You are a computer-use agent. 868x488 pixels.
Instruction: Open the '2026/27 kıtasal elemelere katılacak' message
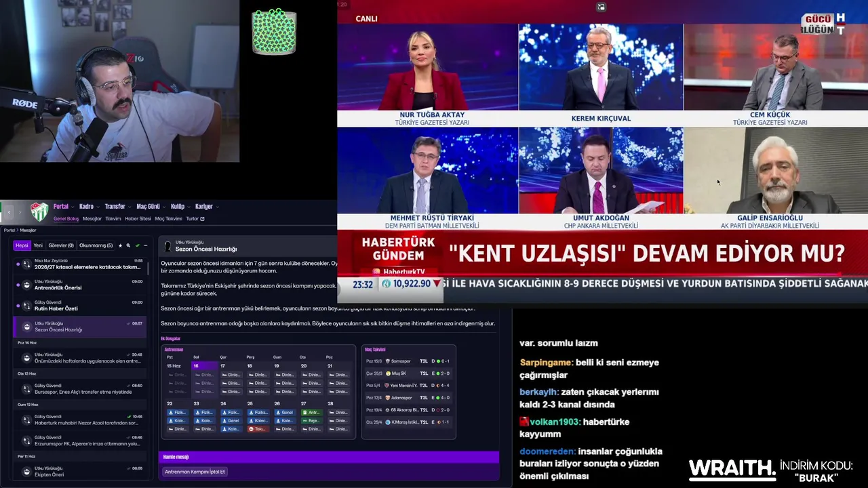point(80,264)
